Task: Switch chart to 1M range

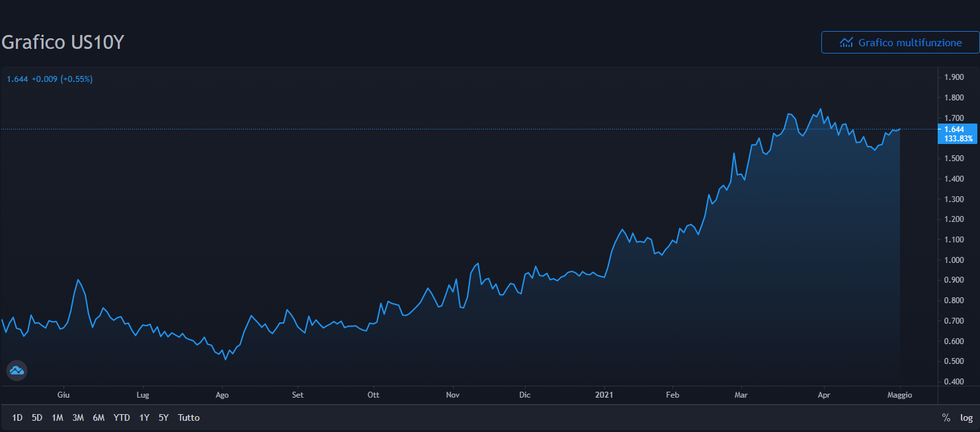Action: (x=58, y=417)
